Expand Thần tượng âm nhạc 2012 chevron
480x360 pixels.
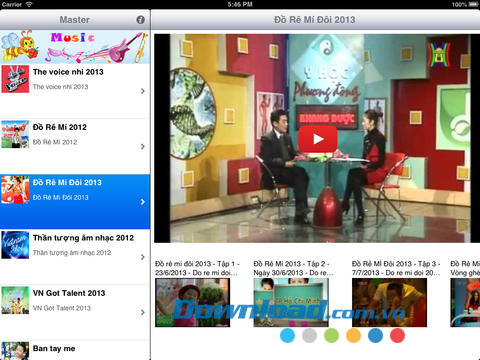click(143, 257)
